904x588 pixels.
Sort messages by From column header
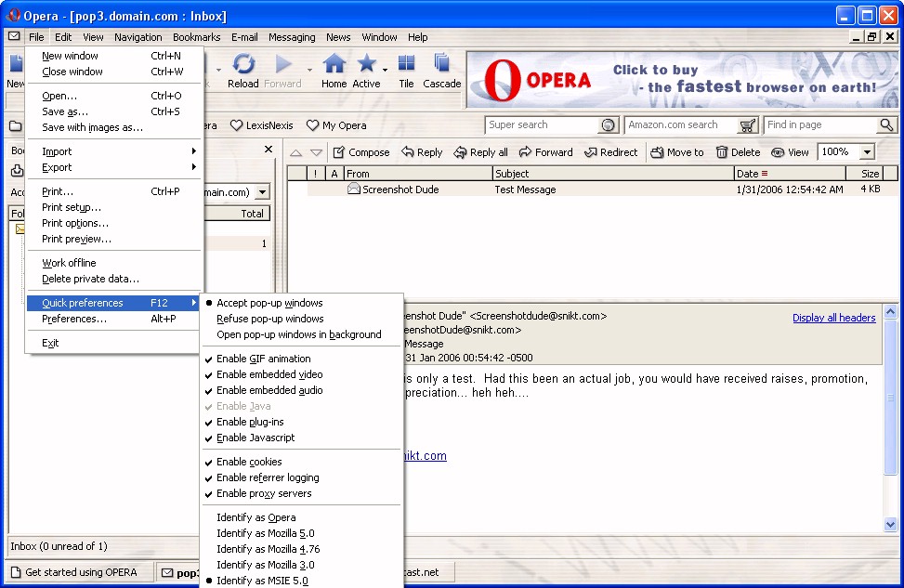point(418,174)
